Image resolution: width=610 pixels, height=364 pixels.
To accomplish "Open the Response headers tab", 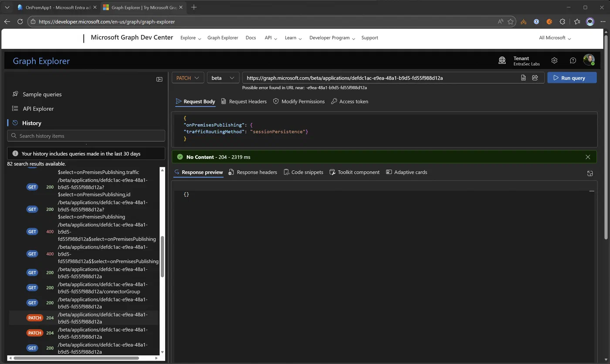I will 253,172.
